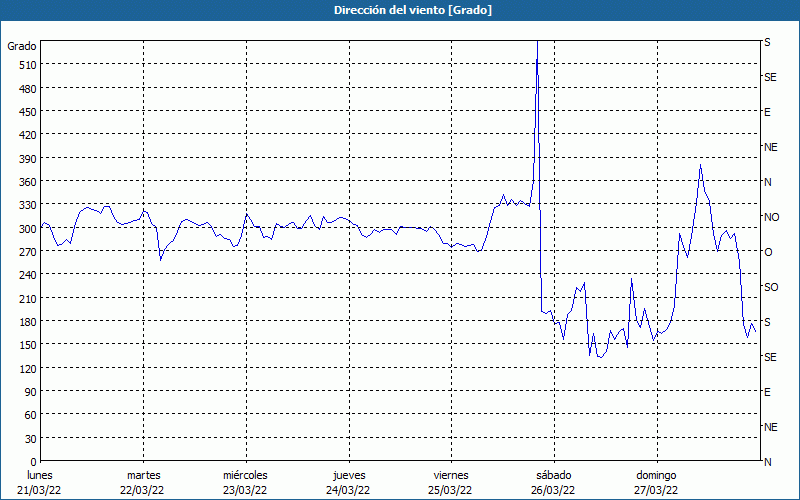Click the 0 value on the degree axis
The image size is (800, 500).
[33, 462]
